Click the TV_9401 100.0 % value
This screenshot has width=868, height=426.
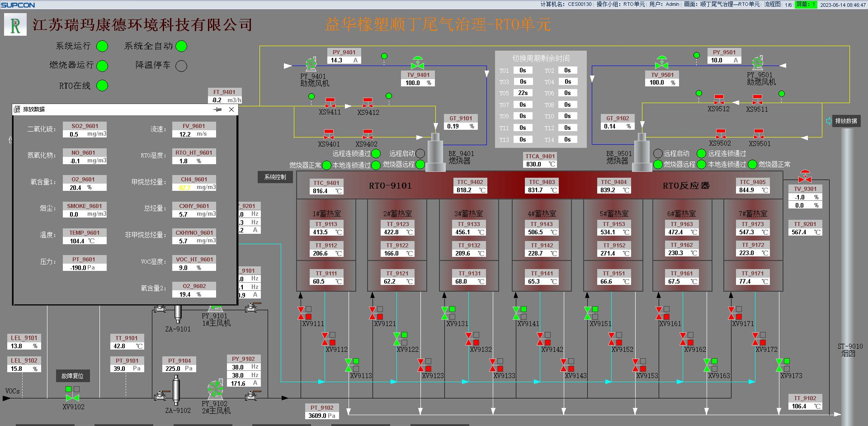(x=417, y=83)
